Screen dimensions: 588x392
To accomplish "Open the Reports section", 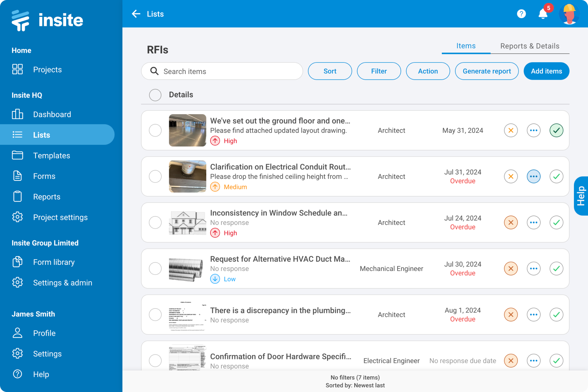I will pyautogui.click(x=46, y=197).
